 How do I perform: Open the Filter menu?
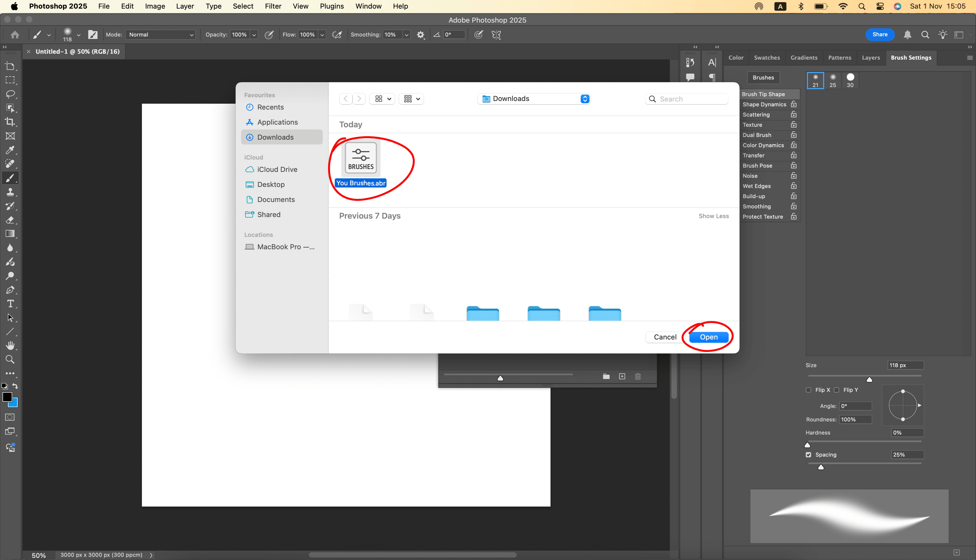pos(273,6)
